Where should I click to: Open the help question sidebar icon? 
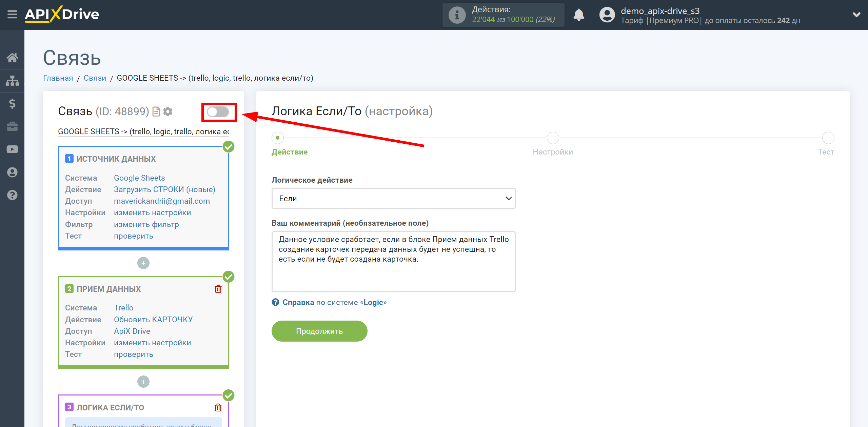click(x=12, y=195)
